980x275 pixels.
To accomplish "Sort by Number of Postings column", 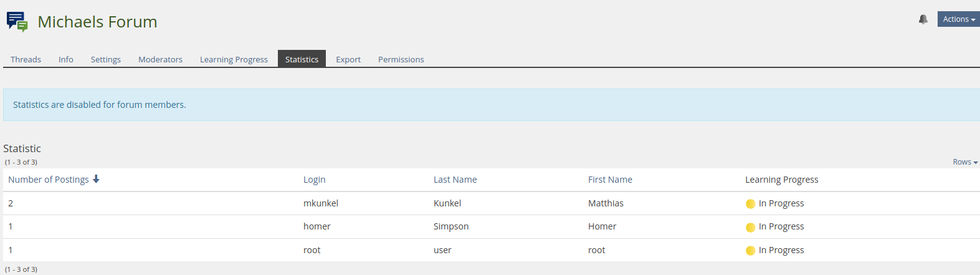I will (49, 180).
